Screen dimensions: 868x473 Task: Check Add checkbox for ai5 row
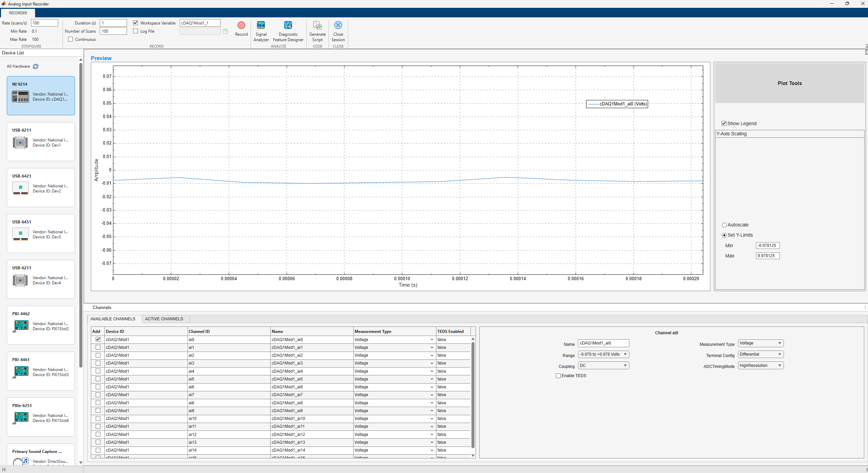click(98, 379)
